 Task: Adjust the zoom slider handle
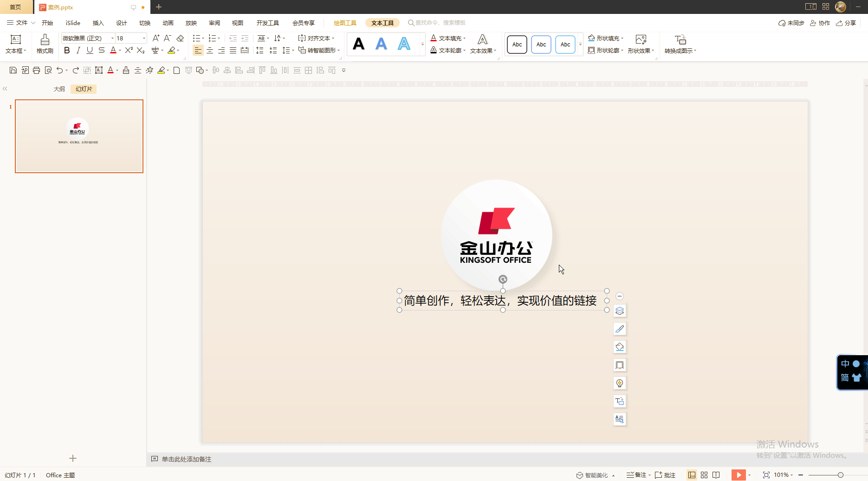click(840, 475)
